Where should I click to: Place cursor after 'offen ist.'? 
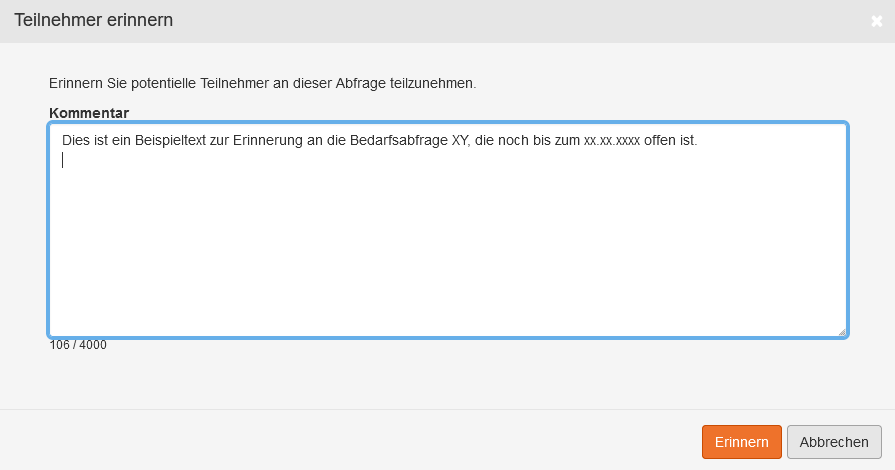(698, 141)
